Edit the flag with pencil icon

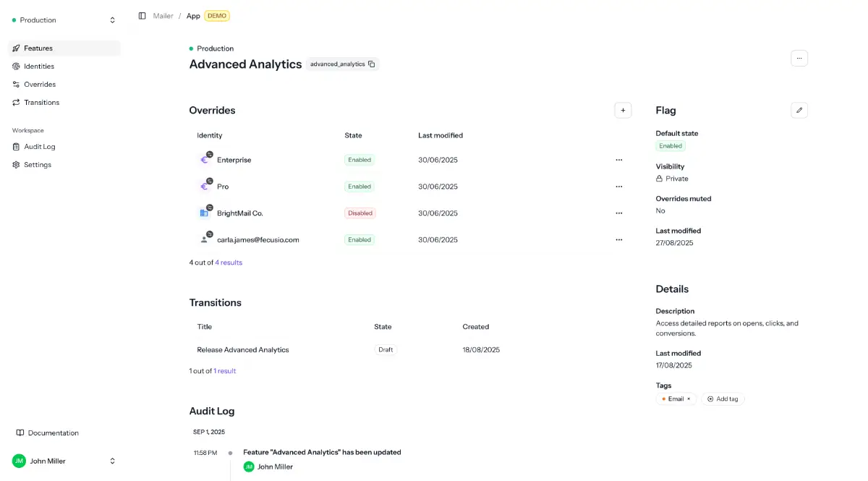point(799,110)
